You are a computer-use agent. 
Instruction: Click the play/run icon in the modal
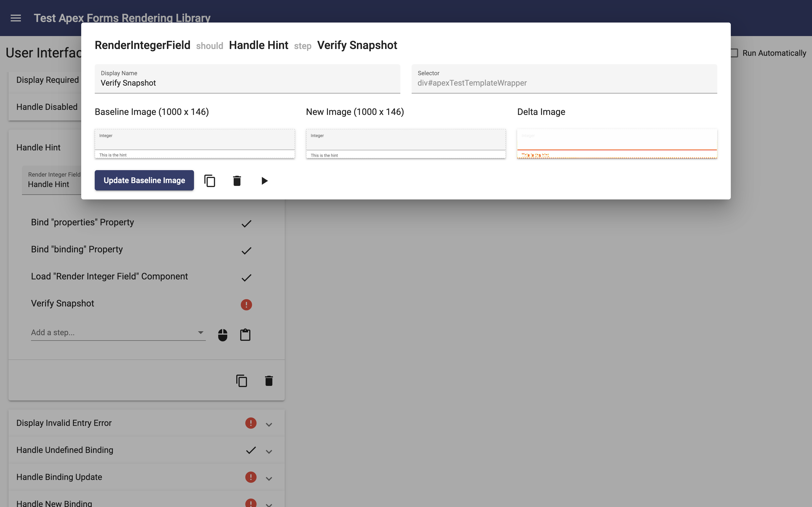tap(264, 180)
